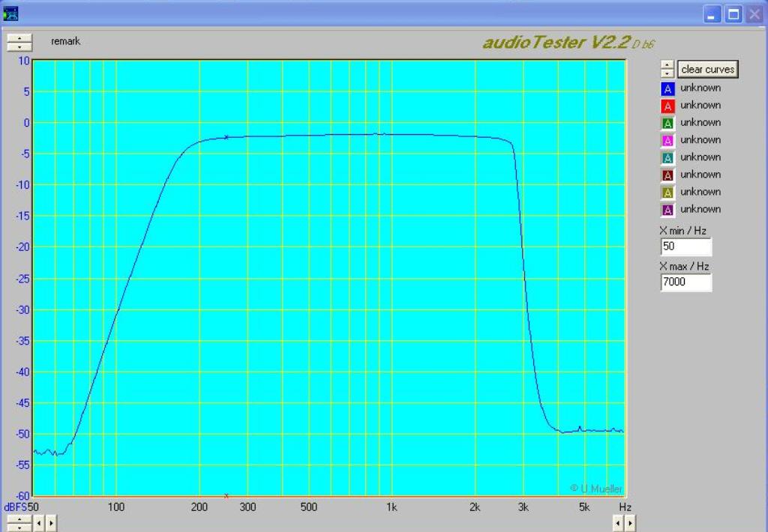This screenshot has width=768, height=532.
Task: Click the blue curve A icon
Action: [668, 88]
